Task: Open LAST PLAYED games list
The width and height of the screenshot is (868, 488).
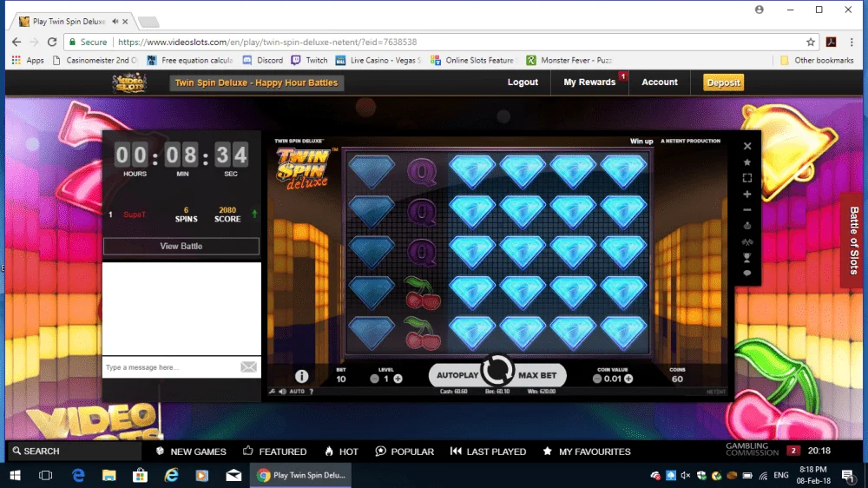Action: pyautogui.click(x=488, y=452)
